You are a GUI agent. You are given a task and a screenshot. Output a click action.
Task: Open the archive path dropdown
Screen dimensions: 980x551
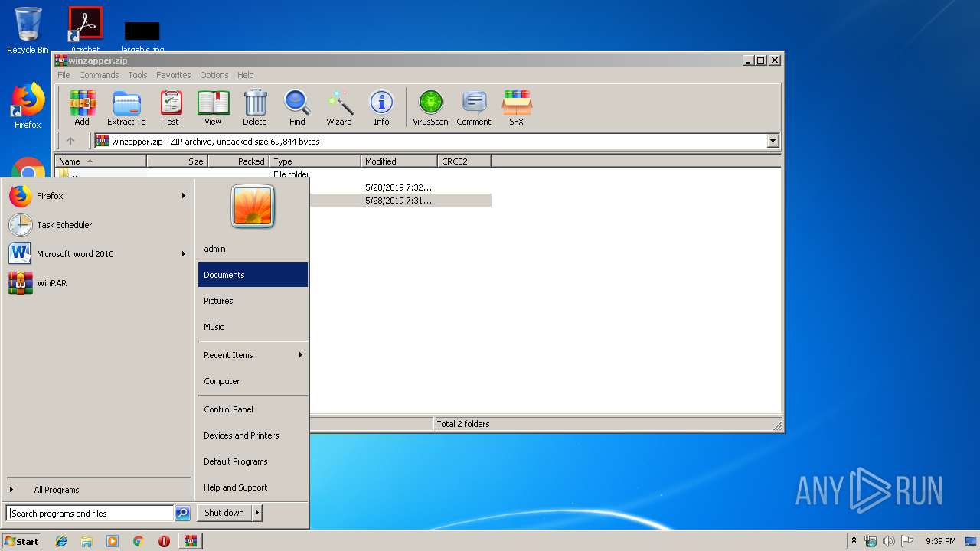click(773, 141)
